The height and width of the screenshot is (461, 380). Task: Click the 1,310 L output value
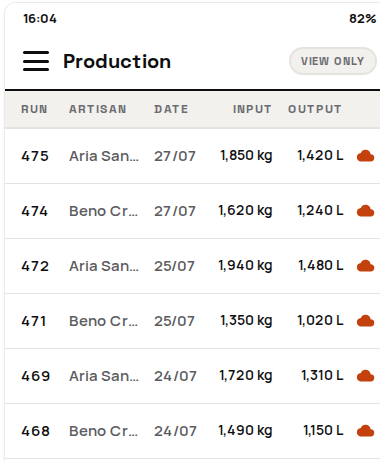[322, 375]
